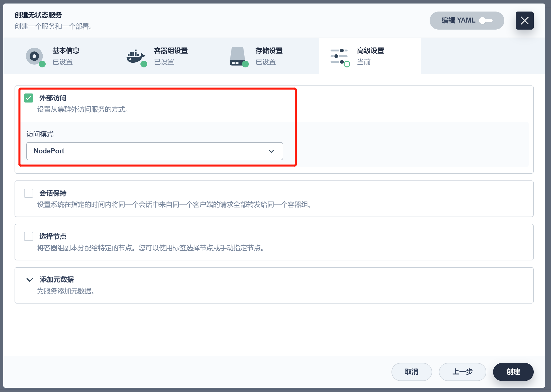Click the 添加元数据 section title

[x=57, y=279]
